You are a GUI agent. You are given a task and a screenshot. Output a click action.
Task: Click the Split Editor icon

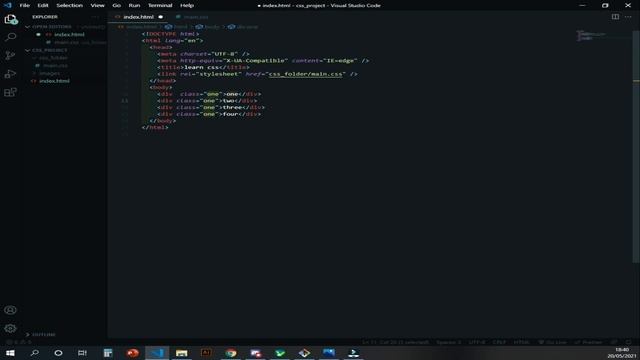pyautogui.click(x=615, y=17)
